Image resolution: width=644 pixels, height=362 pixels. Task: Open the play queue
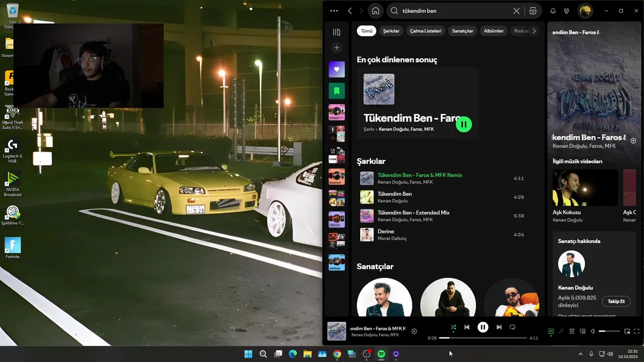coord(572,331)
